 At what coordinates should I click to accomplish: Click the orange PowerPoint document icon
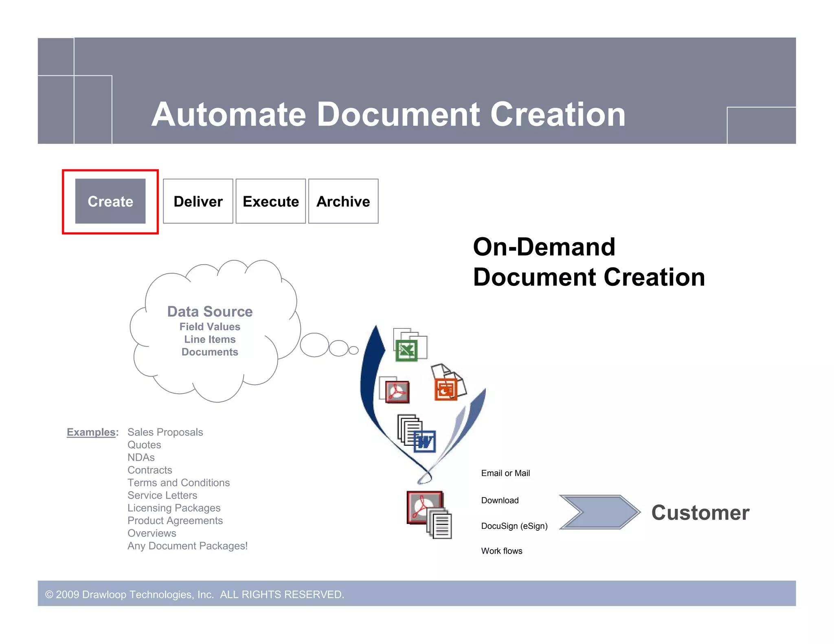pyautogui.click(x=446, y=389)
